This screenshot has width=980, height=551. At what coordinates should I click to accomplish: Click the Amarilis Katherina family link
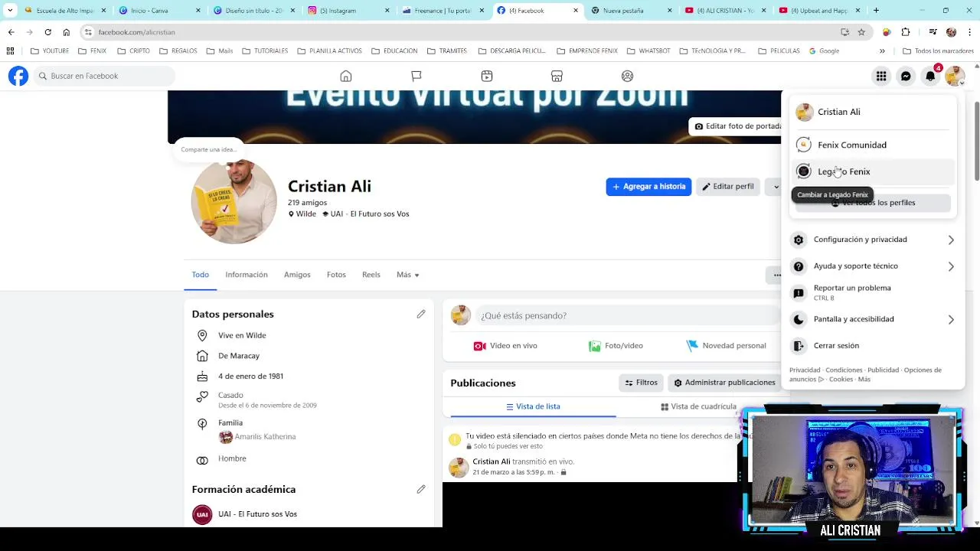tap(265, 437)
